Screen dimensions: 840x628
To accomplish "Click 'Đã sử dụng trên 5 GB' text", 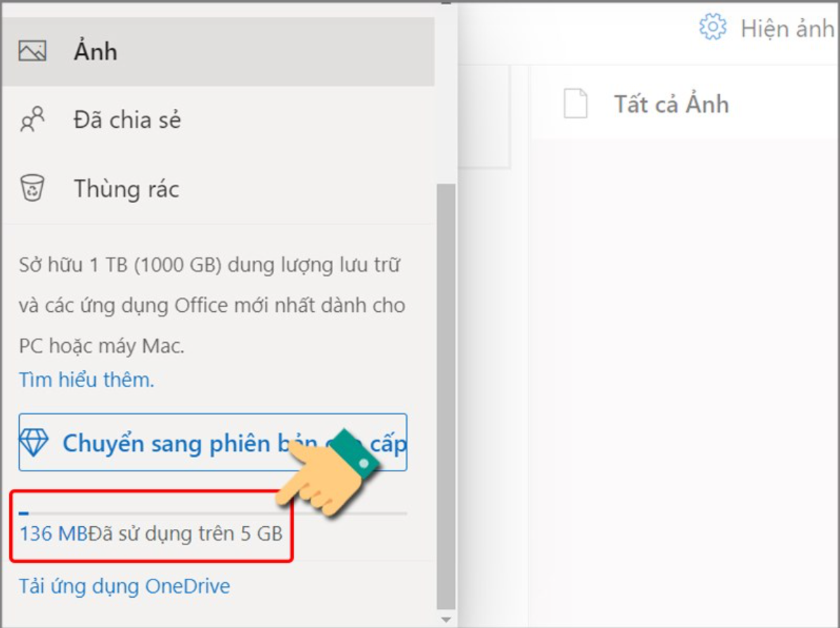I will pyautogui.click(x=186, y=533).
